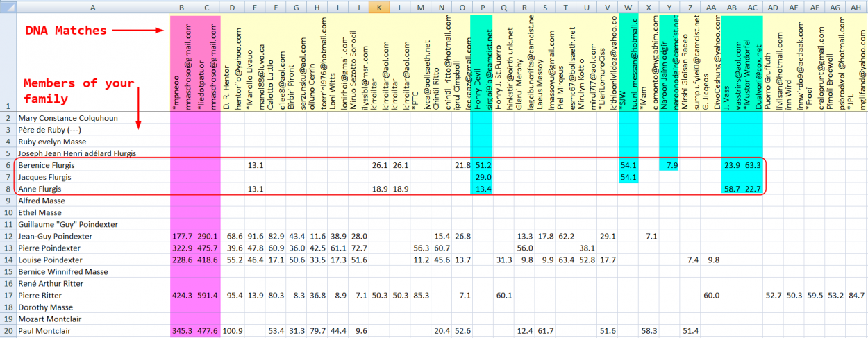Select the row 17 header
Viewport: 868px width, 338px height.
(x=8, y=296)
